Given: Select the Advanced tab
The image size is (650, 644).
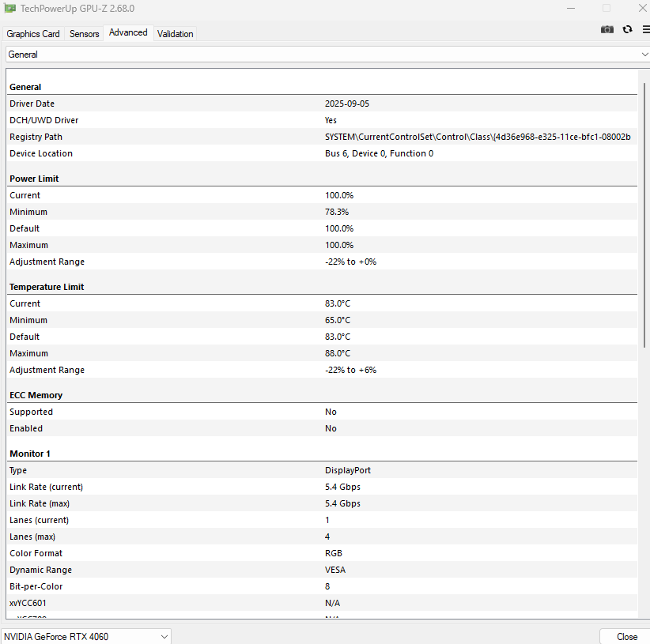Looking at the screenshot, I should (128, 32).
